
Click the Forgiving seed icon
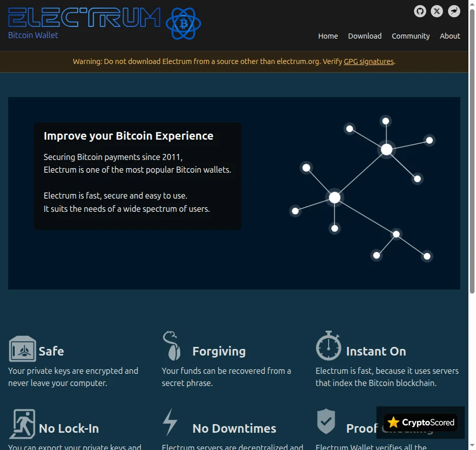(172, 345)
